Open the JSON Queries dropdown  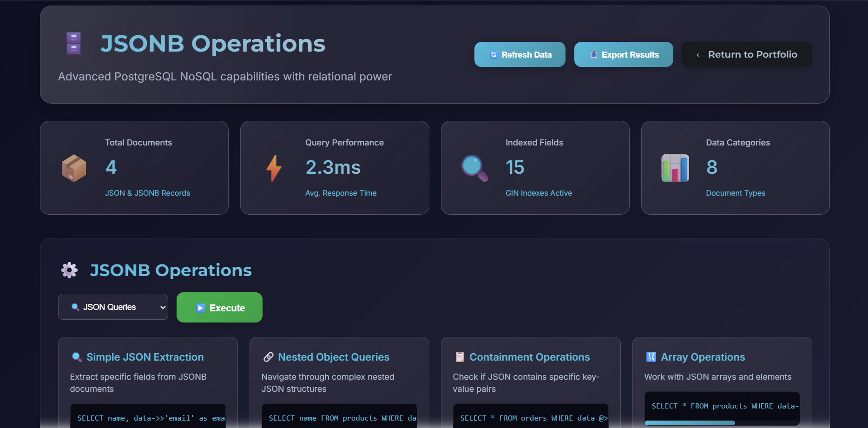(113, 307)
